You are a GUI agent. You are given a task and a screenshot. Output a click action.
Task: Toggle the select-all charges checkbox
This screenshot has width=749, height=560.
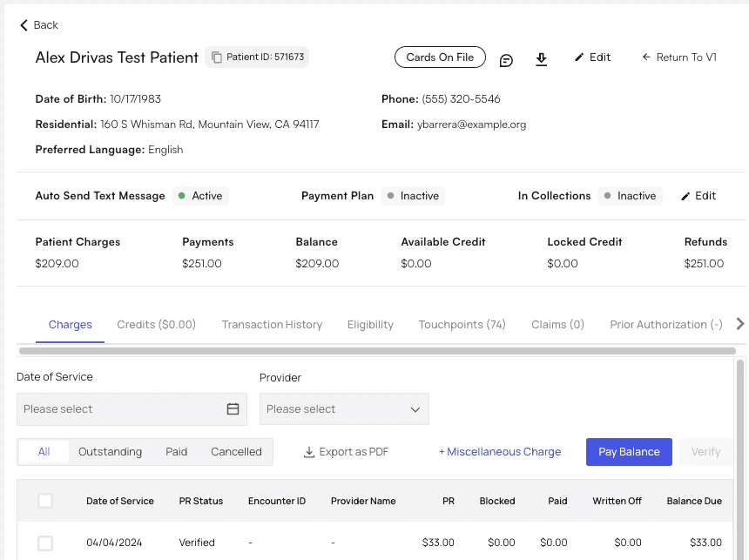click(x=45, y=501)
